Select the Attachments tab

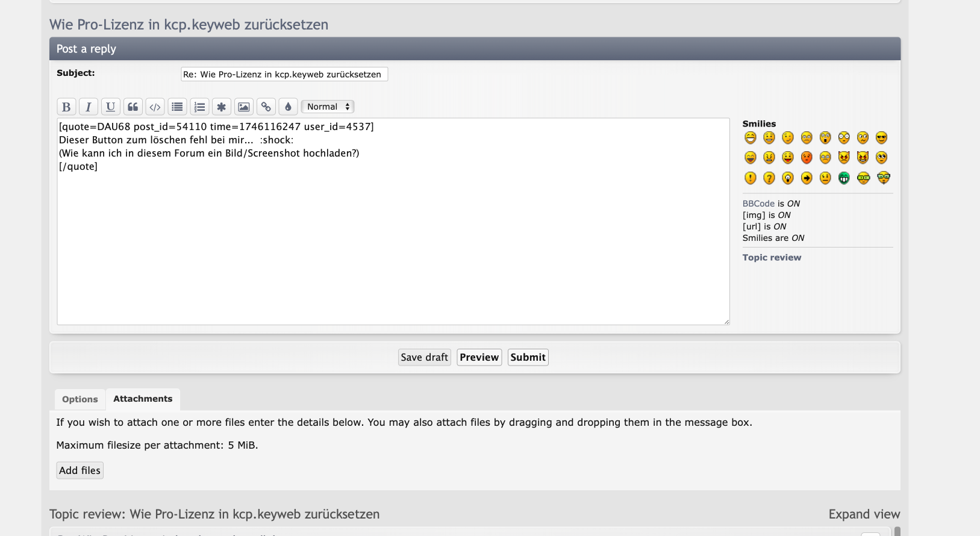pyautogui.click(x=143, y=399)
